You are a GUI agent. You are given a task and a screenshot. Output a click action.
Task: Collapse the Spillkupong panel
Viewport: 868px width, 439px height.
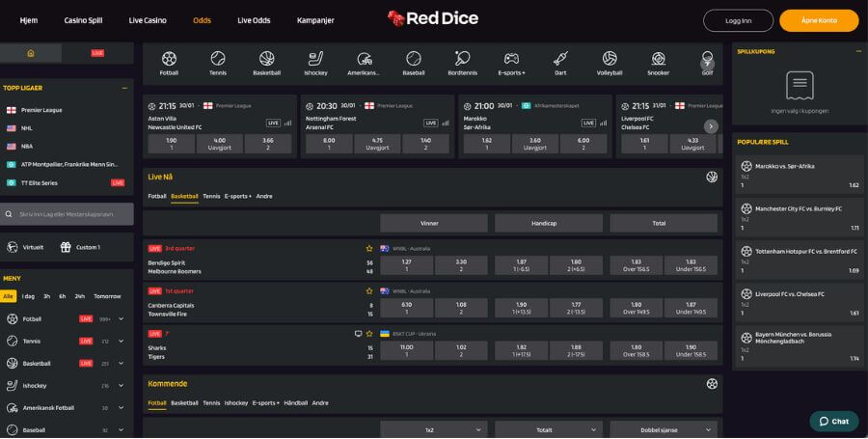858,51
